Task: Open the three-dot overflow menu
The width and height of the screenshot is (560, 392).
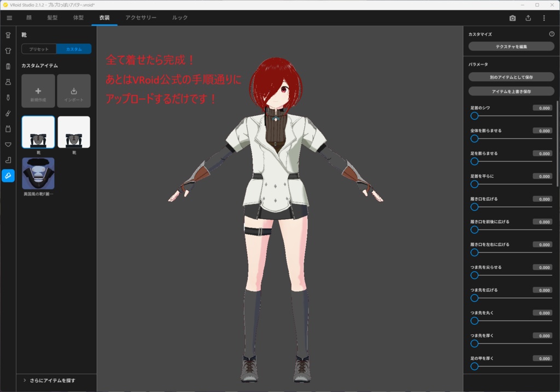Action: pos(544,18)
